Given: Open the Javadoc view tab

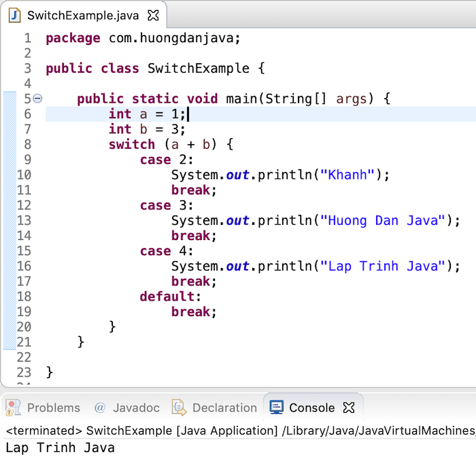Looking at the screenshot, I should click(x=127, y=407).
